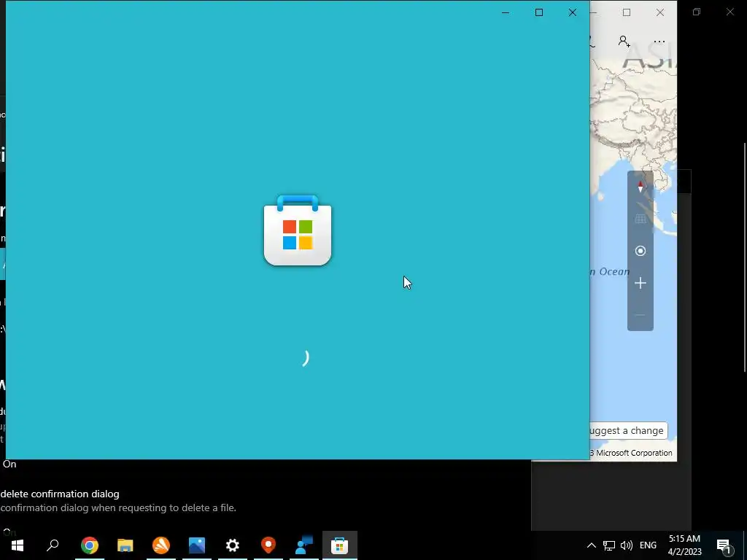Click the Maps compass rotate-to-north button
The image size is (747, 560).
[640, 186]
